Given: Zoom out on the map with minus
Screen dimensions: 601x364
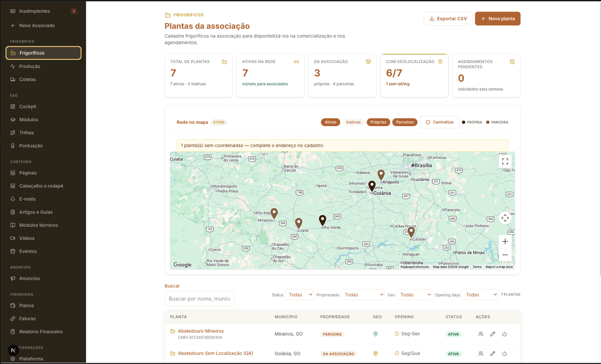Looking at the screenshot, I should [x=505, y=255].
